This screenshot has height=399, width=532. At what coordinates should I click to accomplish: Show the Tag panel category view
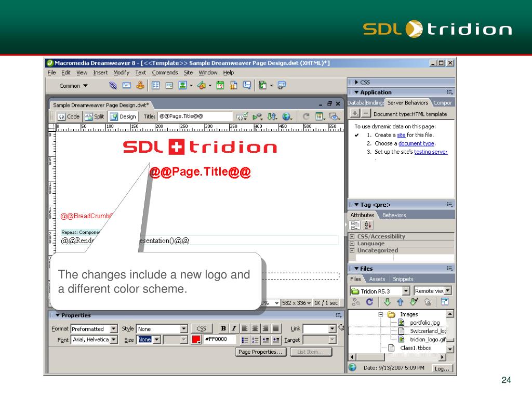click(x=355, y=225)
